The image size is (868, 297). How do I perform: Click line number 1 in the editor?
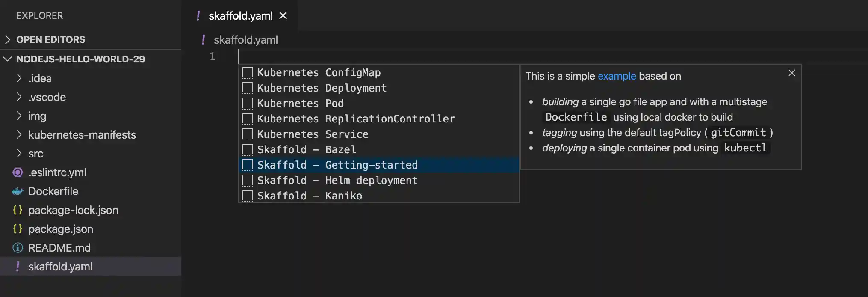click(213, 56)
